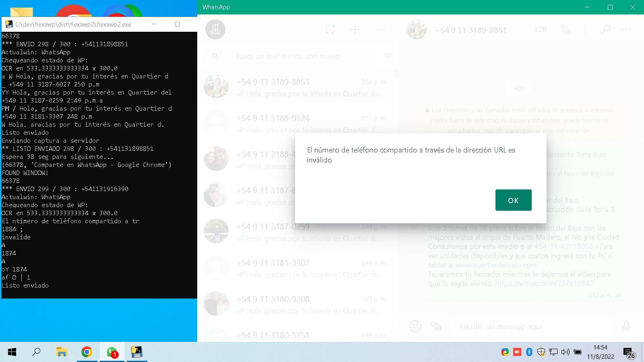This screenshot has width=644, height=362.
Task: Open WhatsApp profile avatar icon
Action: coord(215,29)
